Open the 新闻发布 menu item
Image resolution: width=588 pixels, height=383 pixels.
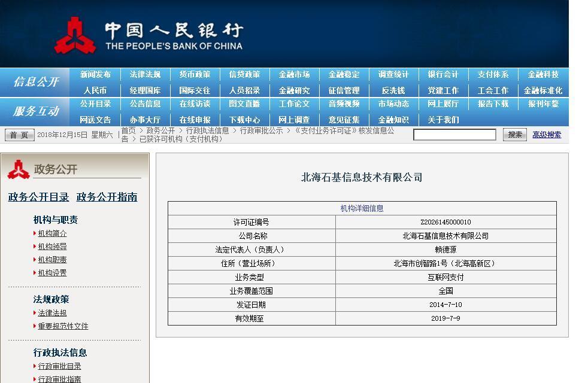point(95,75)
